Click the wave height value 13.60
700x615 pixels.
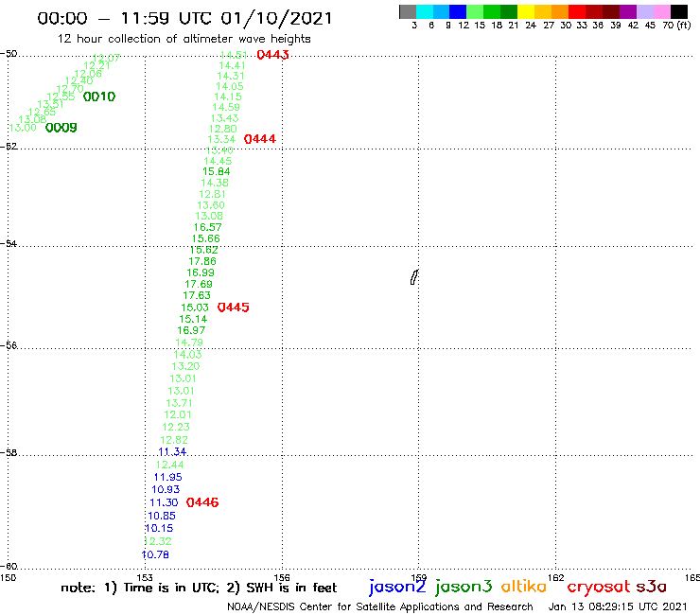click(x=211, y=205)
